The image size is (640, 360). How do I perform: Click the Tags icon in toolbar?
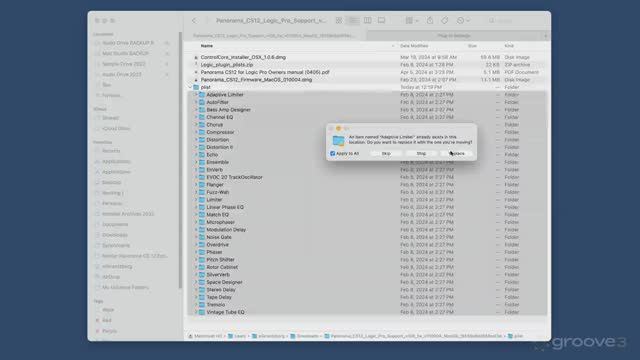(x=444, y=20)
